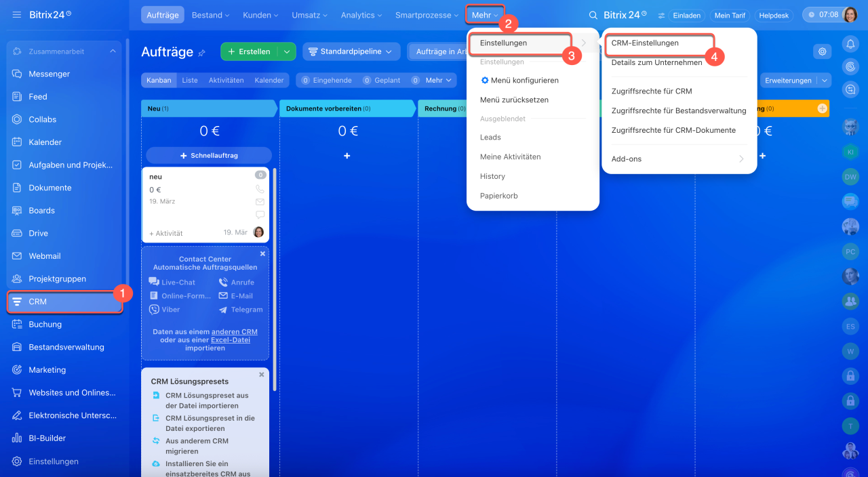Expand the Kunden dropdown menu
868x477 pixels.
(260, 15)
